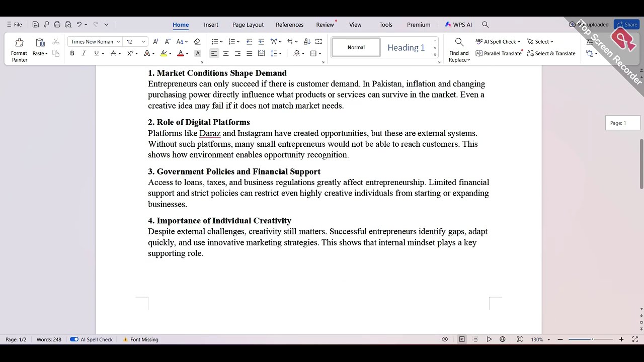Open the numbered list dropdown arrow
This screenshot has width=644, height=362.
pos(238,42)
